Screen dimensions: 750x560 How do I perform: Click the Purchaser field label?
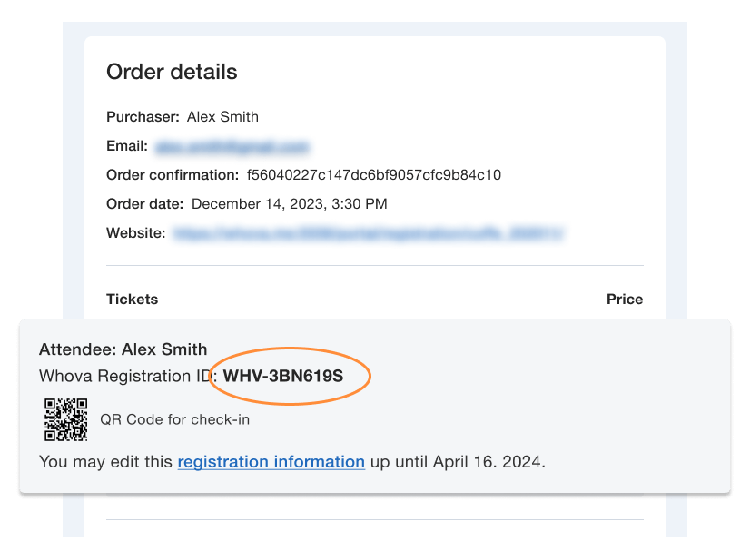[x=143, y=117]
